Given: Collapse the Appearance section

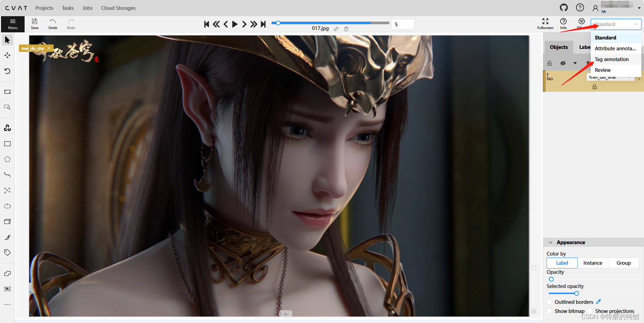Looking at the screenshot, I should click(x=551, y=242).
